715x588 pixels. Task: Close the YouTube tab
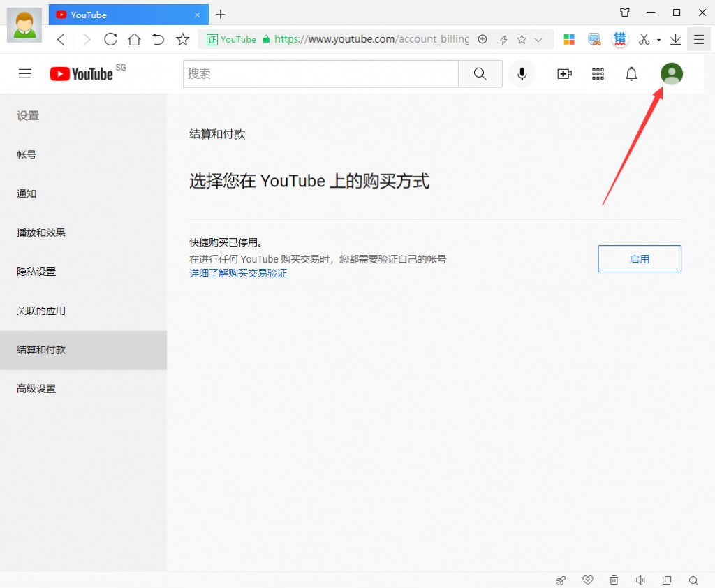pyautogui.click(x=197, y=15)
